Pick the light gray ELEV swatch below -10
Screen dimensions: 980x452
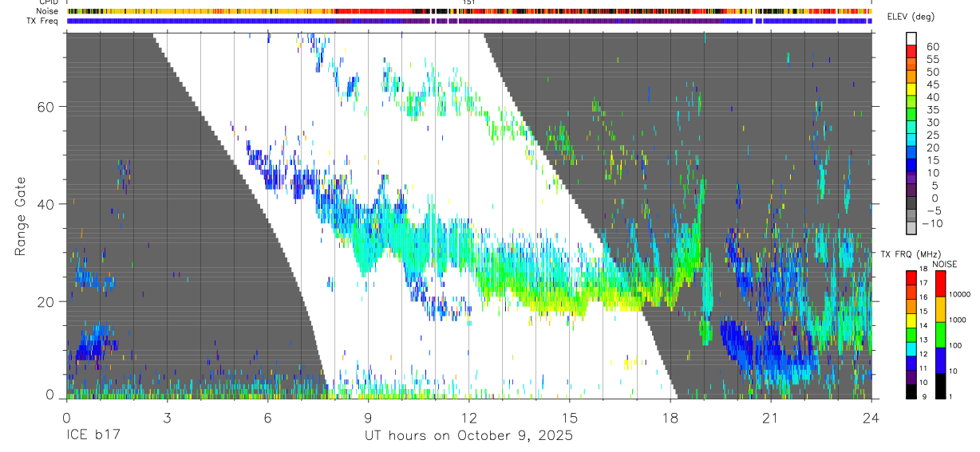click(911, 230)
